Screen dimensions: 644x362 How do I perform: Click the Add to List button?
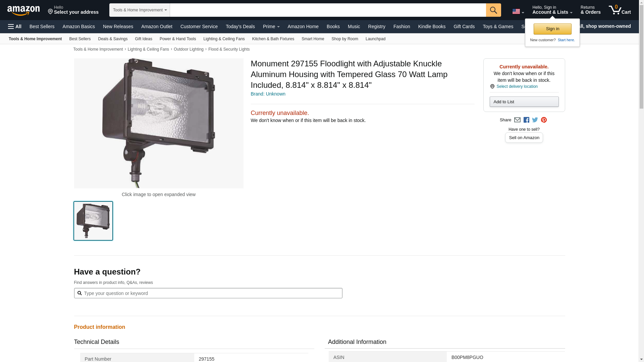[524, 102]
